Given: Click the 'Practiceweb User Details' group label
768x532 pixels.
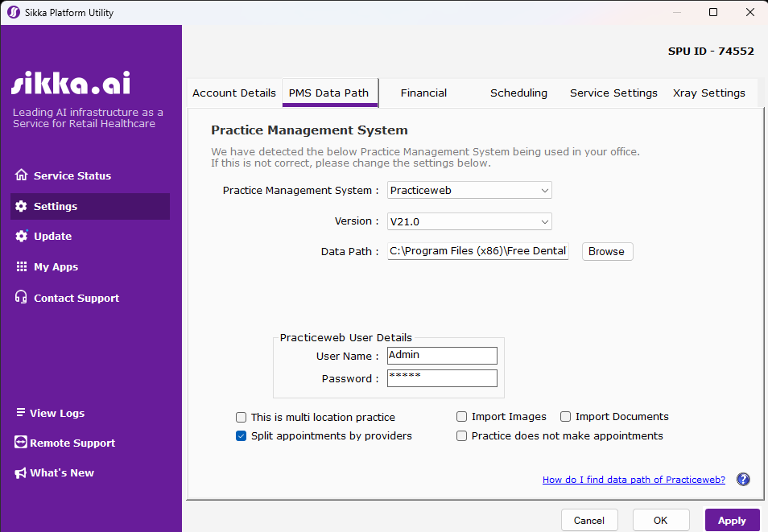Looking at the screenshot, I should point(346,337).
